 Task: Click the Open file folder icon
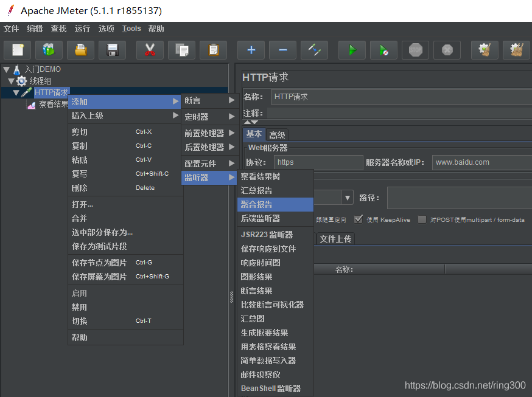point(80,50)
